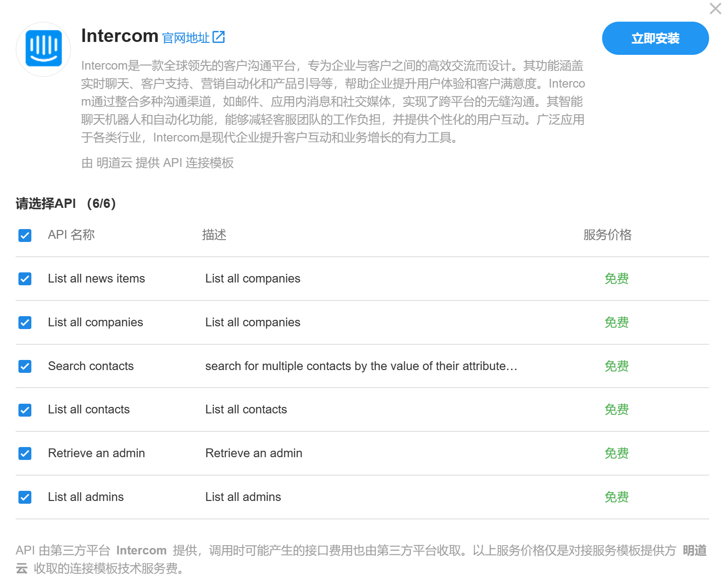Toggle the select-all checkbox beside API 名称
Image resolution: width=728 pixels, height=583 pixels.
[25, 236]
